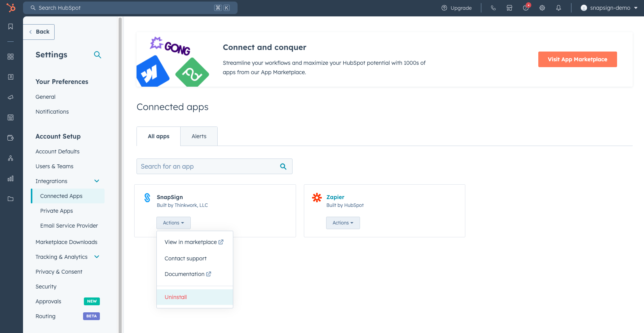Image resolution: width=644 pixels, height=333 pixels.
Task: Open Automation icon in left rail
Action: [11, 158]
